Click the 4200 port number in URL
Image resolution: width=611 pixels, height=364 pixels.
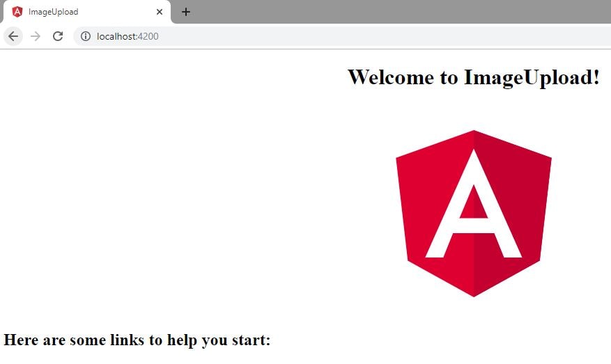coord(148,36)
